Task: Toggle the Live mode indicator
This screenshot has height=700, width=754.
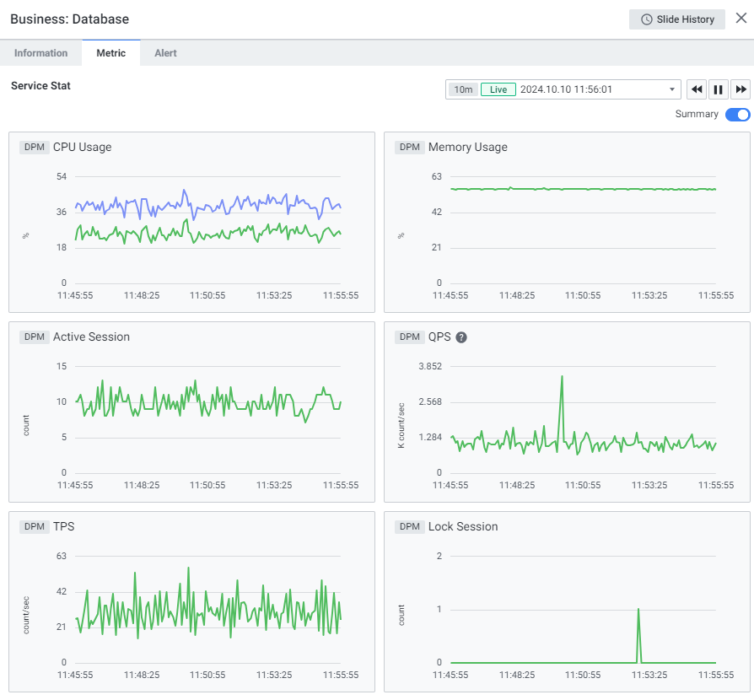Action: [498, 89]
